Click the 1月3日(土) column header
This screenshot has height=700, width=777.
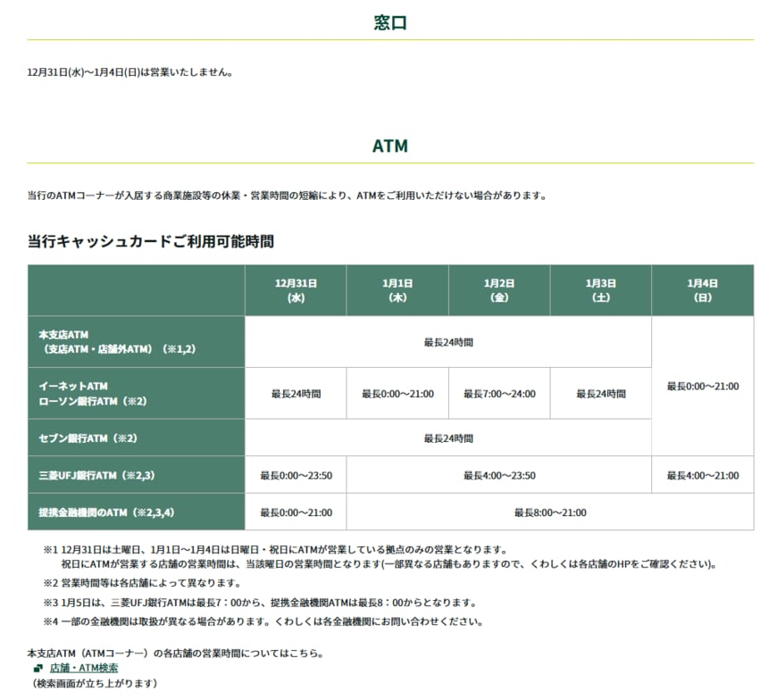pyautogui.click(x=600, y=289)
